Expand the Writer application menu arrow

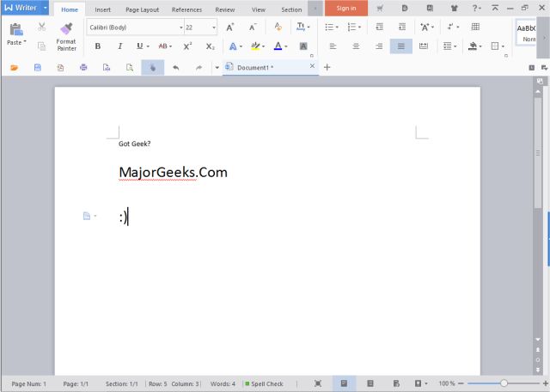click(45, 8)
